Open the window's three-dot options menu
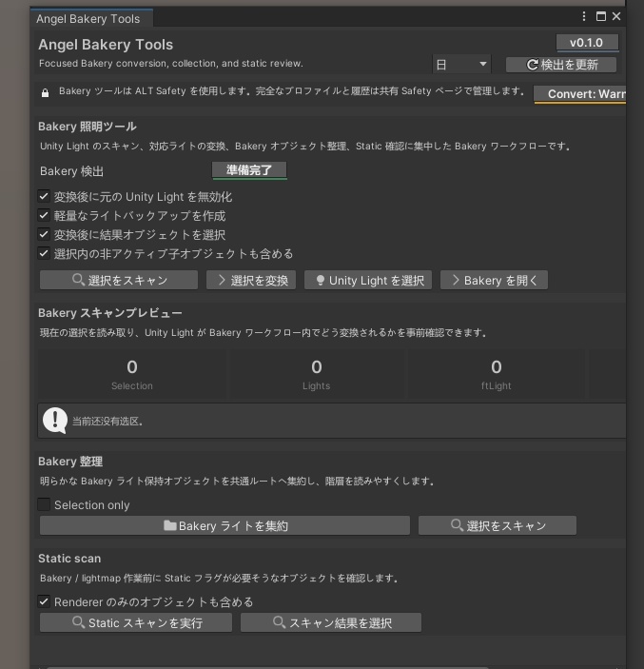The width and height of the screenshot is (644, 669). pyautogui.click(x=584, y=16)
